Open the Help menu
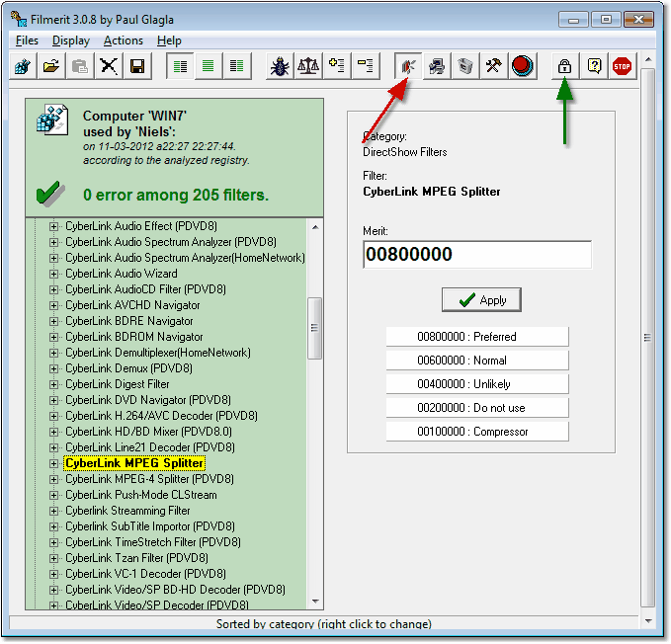Image resolution: width=671 pixels, height=644 pixels. (x=169, y=40)
